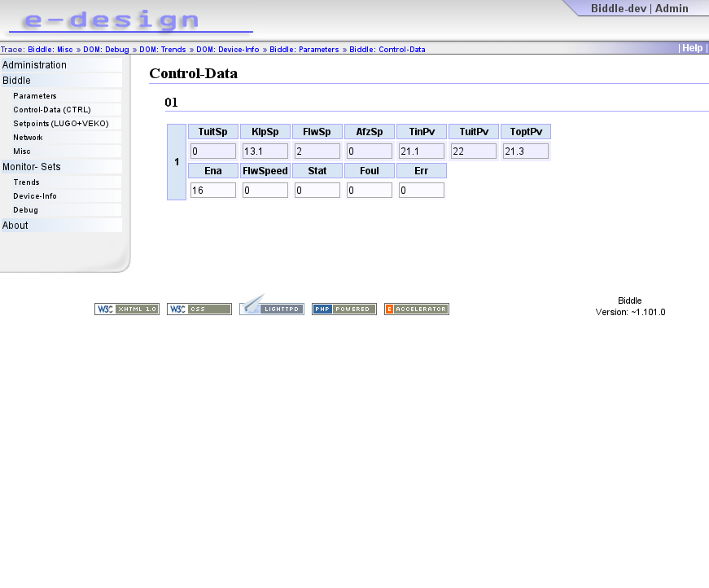
Task: Open the Help link
Action: 692,48
